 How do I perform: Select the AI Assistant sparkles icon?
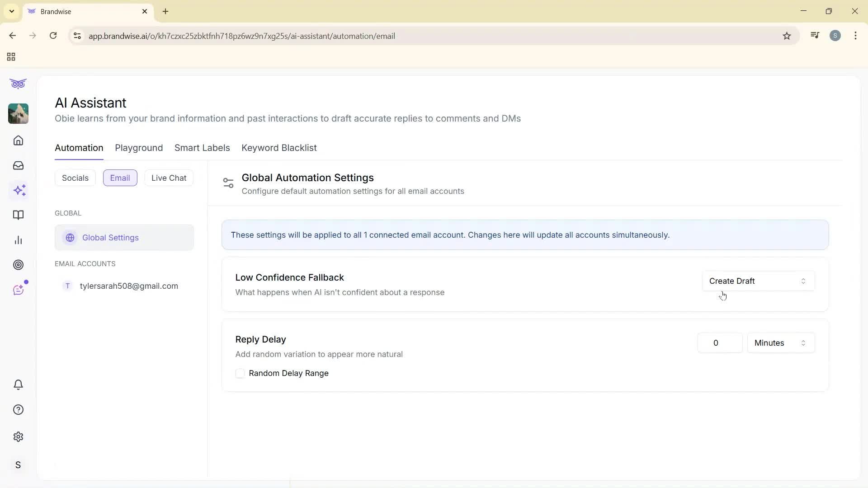(x=19, y=190)
